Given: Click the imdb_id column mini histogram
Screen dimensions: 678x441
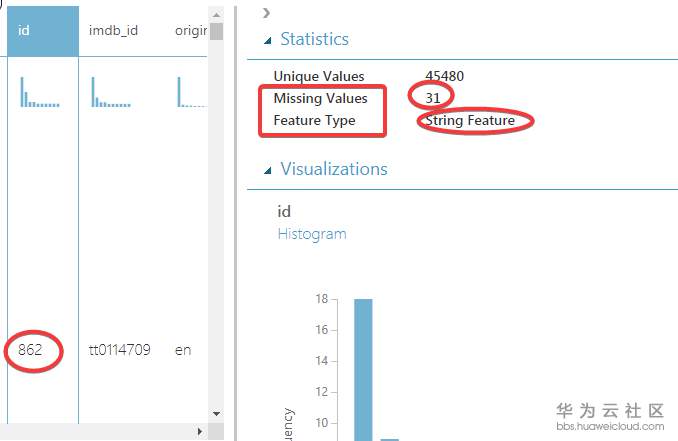Looking at the screenshot, I should (113, 93).
